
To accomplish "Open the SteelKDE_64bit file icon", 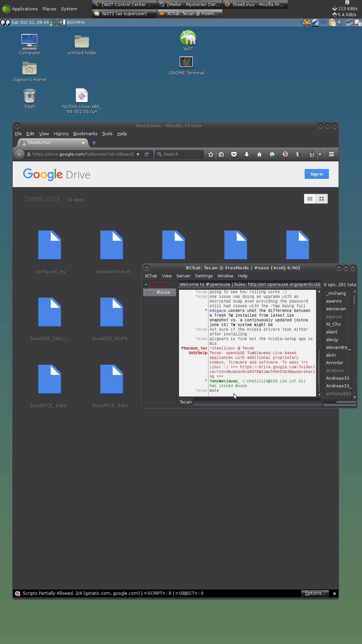I will point(50,312).
